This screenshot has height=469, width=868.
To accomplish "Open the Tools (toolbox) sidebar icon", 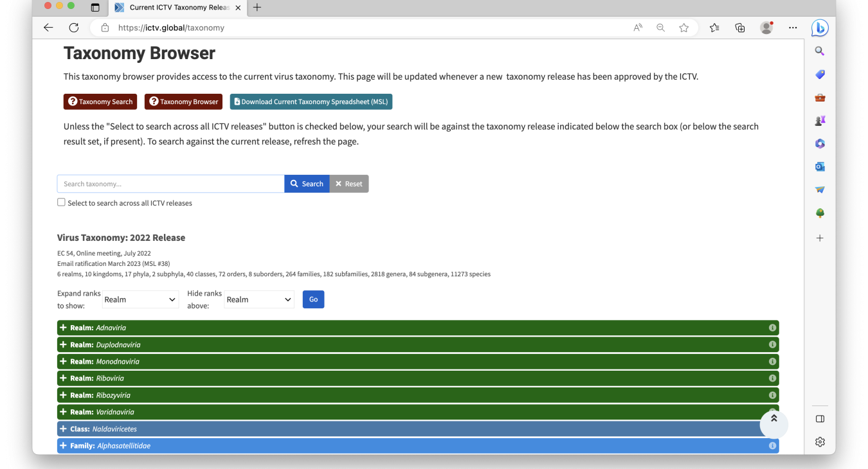I will [x=819, y=97].
